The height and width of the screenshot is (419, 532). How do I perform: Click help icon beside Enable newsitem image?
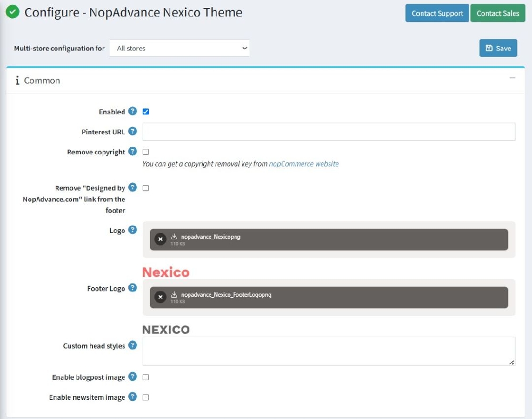pos(132,397)
